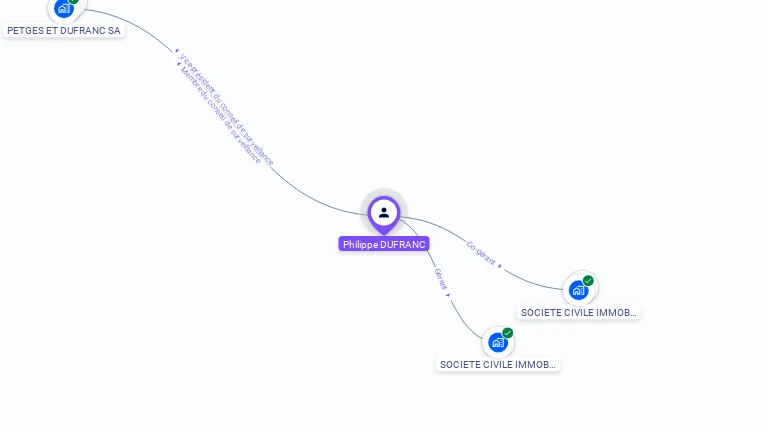Click Membre du conseil de surveillance edge label
The height and width of the screenshot is (432, 768).
point(220,116)
